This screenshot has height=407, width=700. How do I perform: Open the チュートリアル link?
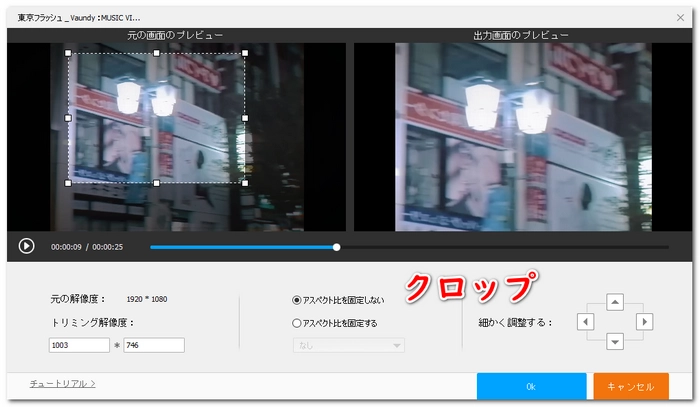click(x=62, y=383)
